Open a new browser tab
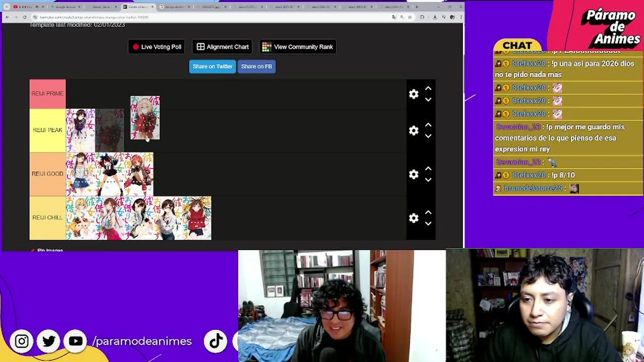The height and width of the screenshot is (362, 644). tap(417, 7)
